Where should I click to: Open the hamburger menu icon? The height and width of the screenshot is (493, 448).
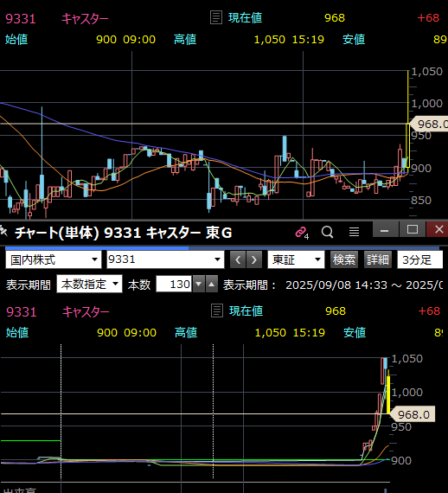[354, 232]
